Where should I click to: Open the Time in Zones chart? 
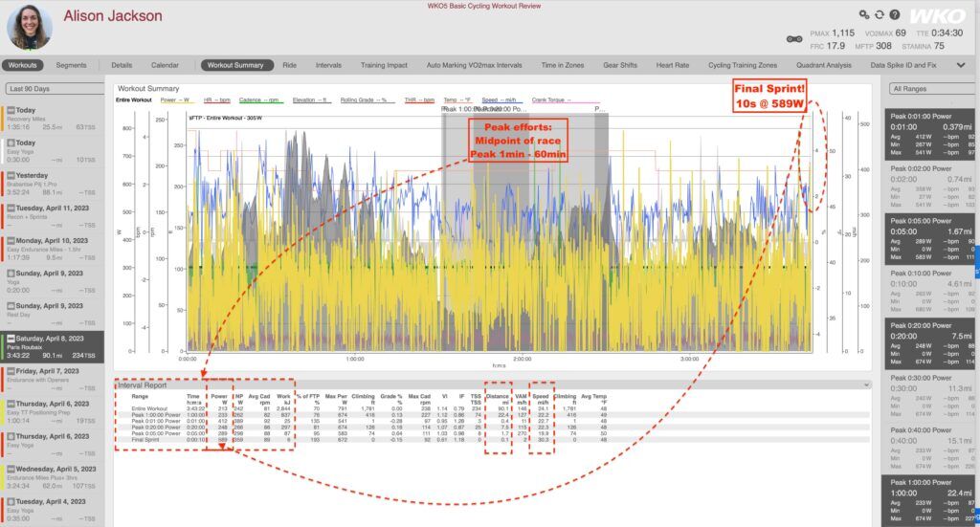pyautogui.click(x=563, y=65)
